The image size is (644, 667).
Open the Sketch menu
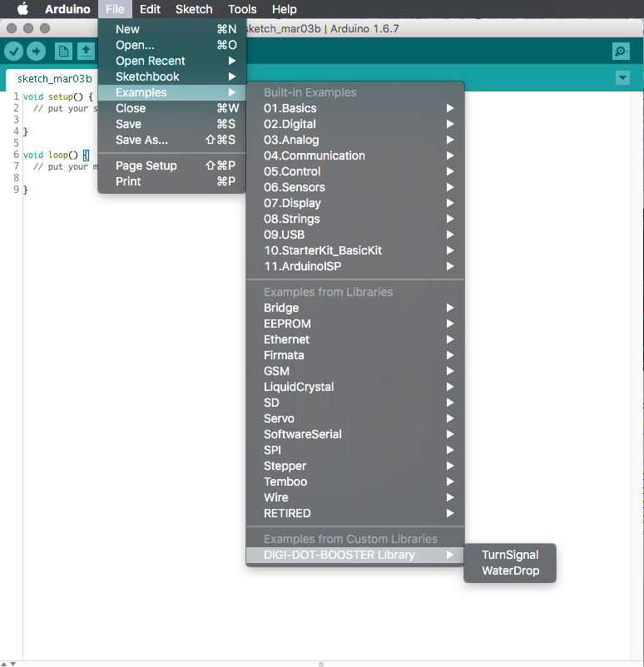[x=194, y=9]
